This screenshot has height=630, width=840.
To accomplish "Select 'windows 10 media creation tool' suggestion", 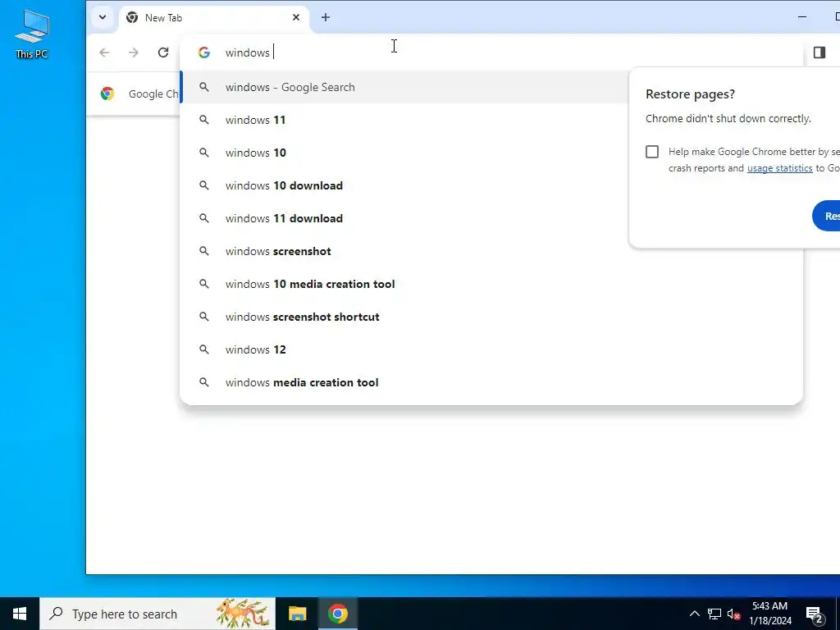I will pyautogui.click(x=491, y=284).
